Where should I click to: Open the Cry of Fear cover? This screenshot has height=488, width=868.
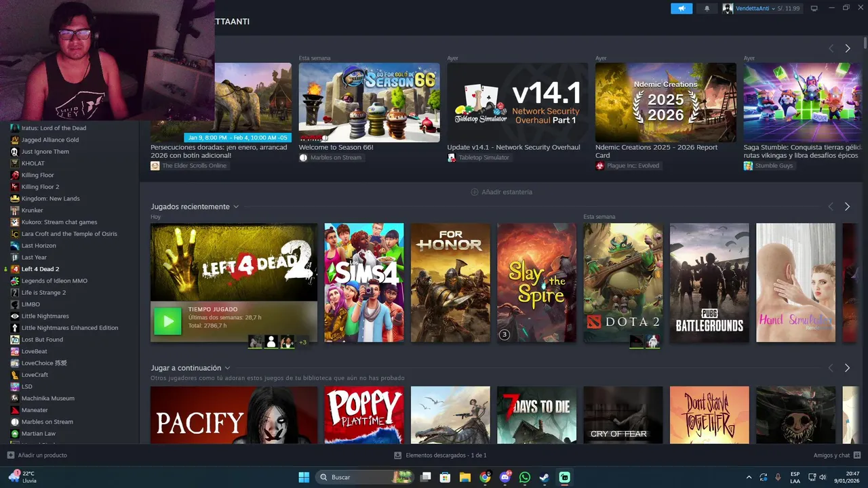pyautogui.click(x=623, y=415)
